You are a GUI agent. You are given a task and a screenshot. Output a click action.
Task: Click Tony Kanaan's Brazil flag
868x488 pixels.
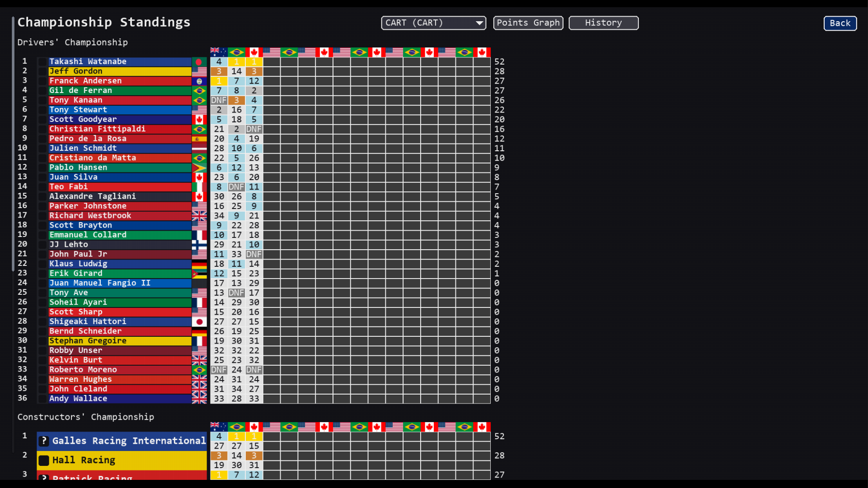click(x=199, y=100)
